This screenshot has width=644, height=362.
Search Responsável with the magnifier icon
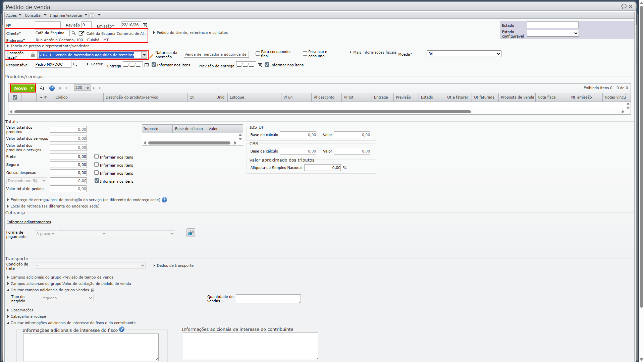tap(75, 65)
